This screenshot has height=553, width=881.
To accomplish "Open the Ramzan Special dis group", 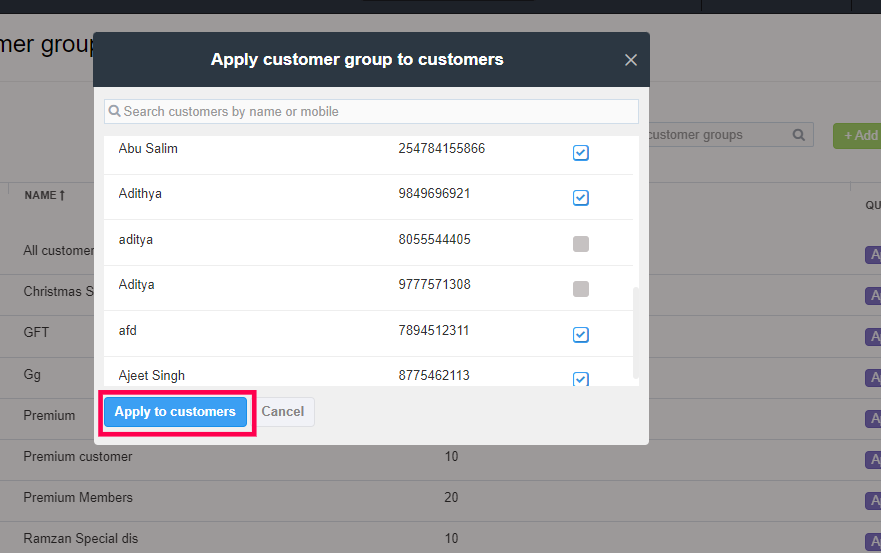I will (81, 539).
